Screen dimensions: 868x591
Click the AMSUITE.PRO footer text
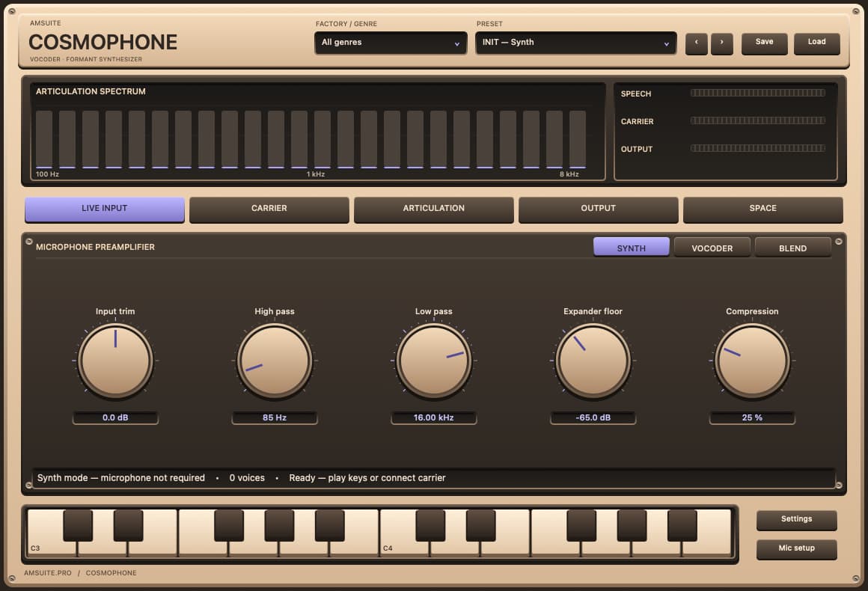48,573
